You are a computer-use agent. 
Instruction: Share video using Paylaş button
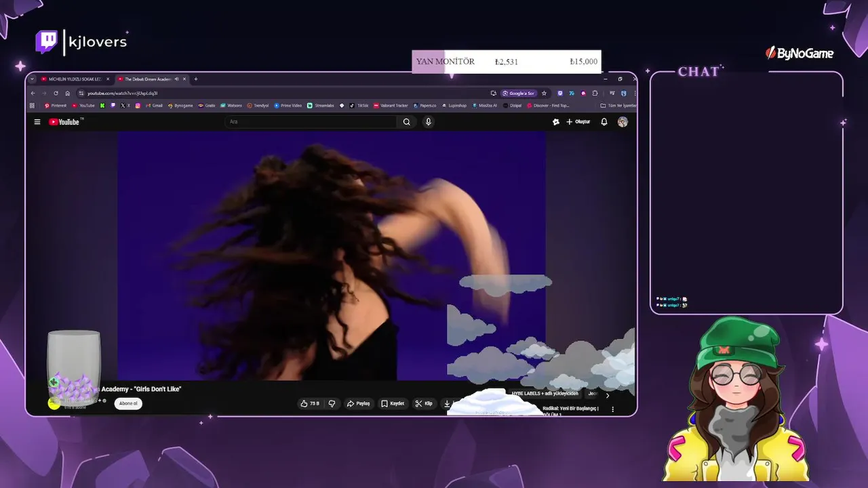click(358, 403)
